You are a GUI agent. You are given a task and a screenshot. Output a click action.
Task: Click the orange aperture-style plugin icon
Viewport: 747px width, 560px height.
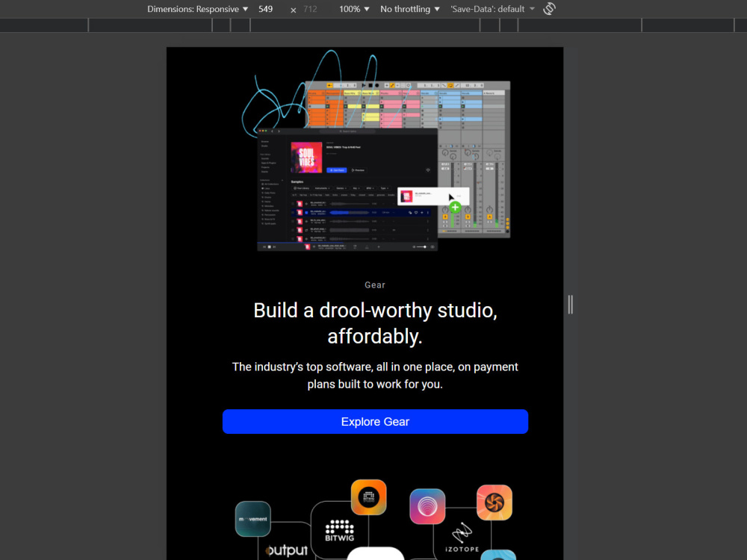click(x=494, y=503)
